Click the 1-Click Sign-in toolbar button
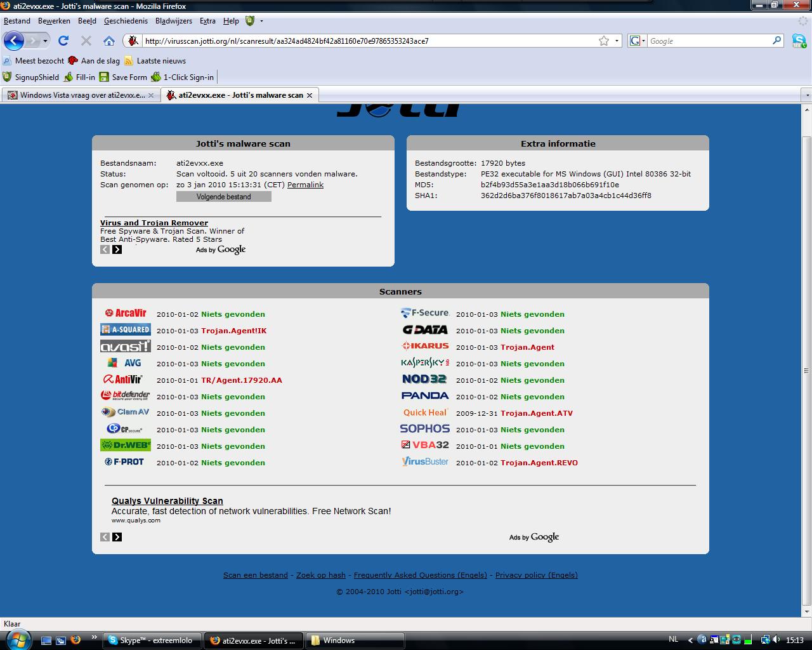The width and height of the screenshot is (812, 650). point(183,77)
